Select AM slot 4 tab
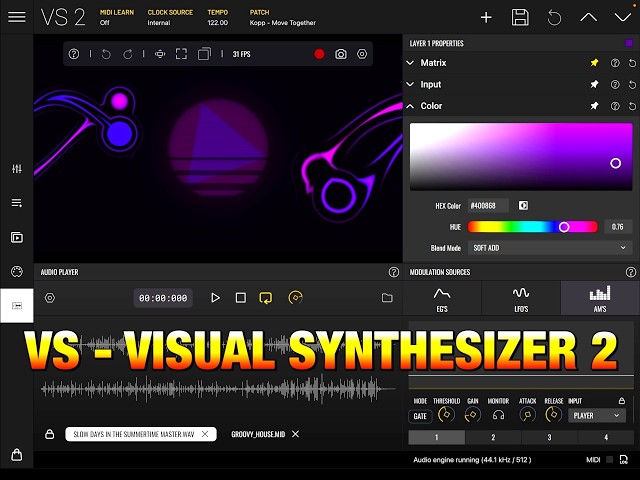Viewport: 640px width, 480px height. point(606,437)
